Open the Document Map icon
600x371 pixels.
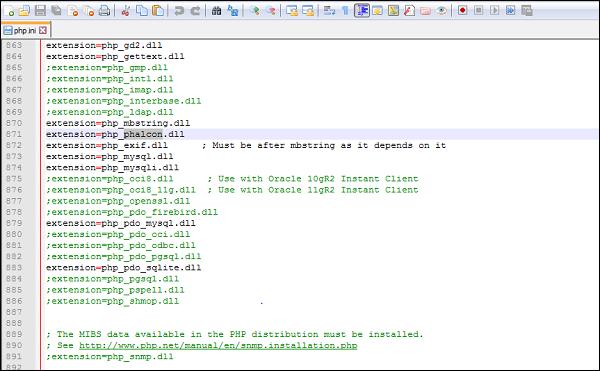tap(393, 11)
